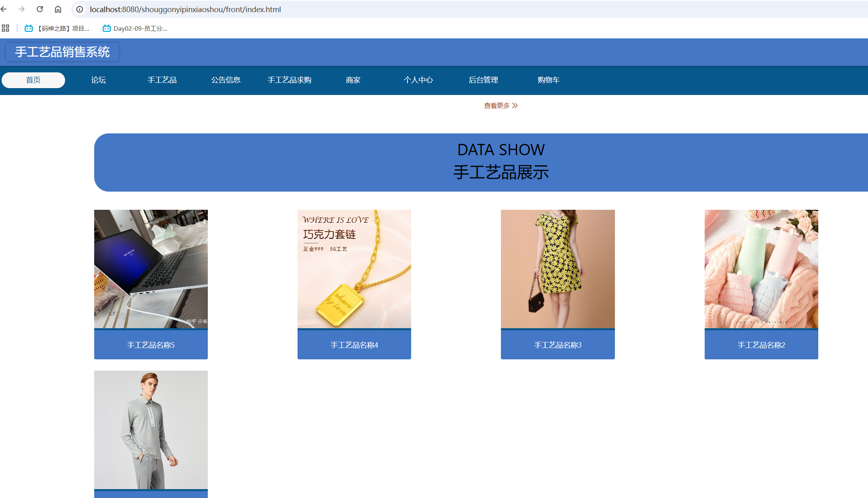Open the 码神之路 bookmark

pos(57,28)
